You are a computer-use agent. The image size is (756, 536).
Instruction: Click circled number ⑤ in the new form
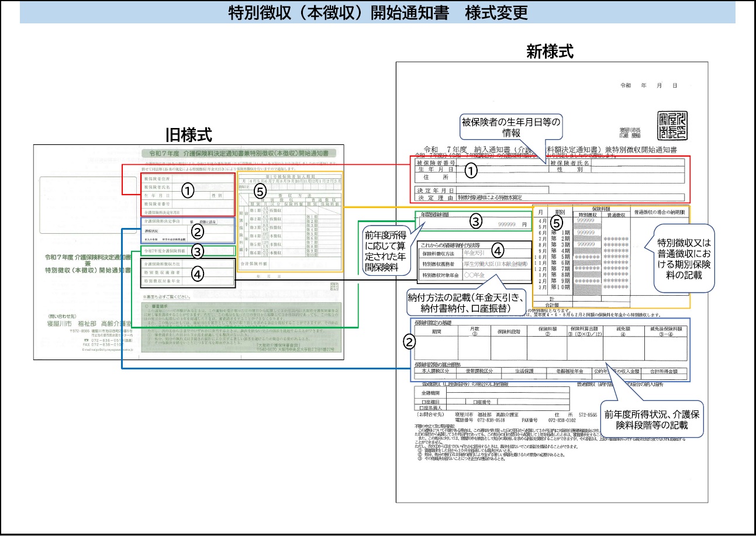click(x=556, y=222)
